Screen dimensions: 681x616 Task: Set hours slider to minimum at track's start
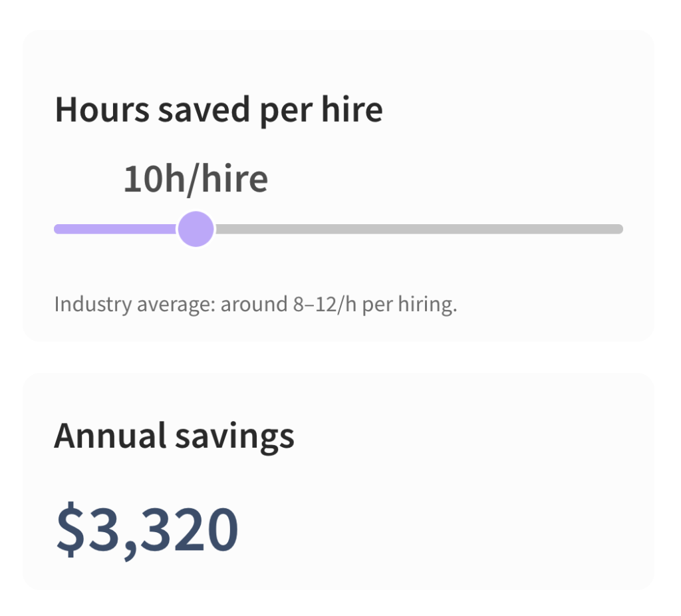tap(57, 229)
